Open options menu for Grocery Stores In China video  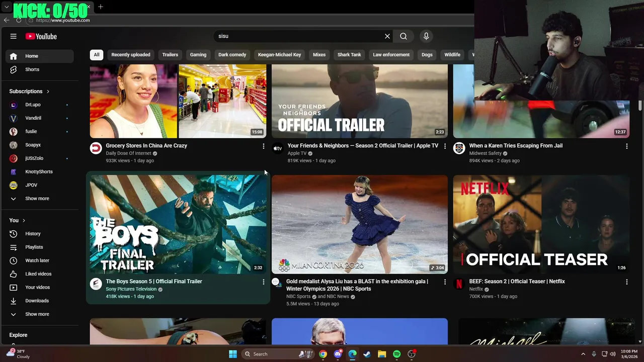[263, 146]
